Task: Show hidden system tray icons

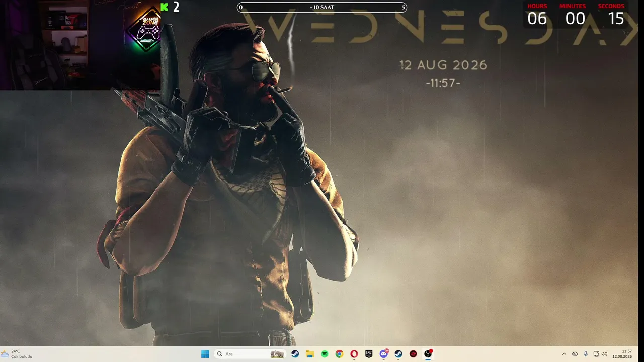Action: coord(564,354)
